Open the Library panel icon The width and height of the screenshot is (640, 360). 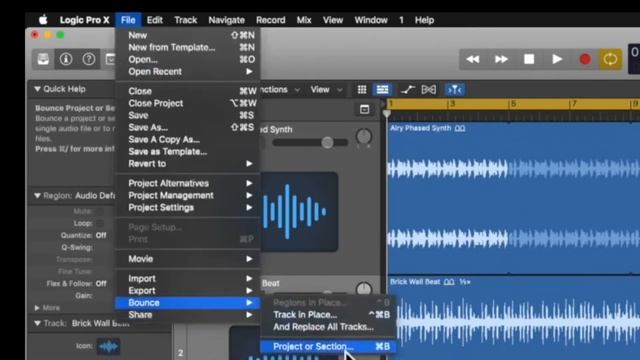point(43,59)
